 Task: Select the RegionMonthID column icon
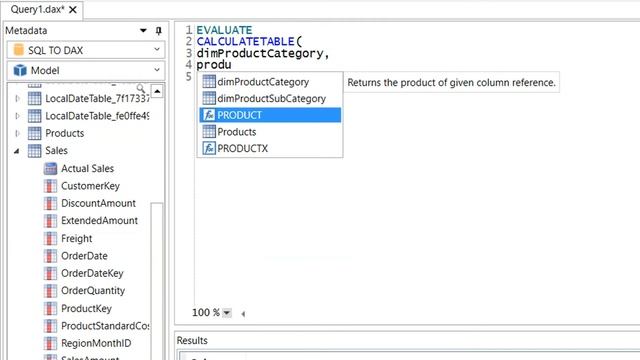click(50, 343)
